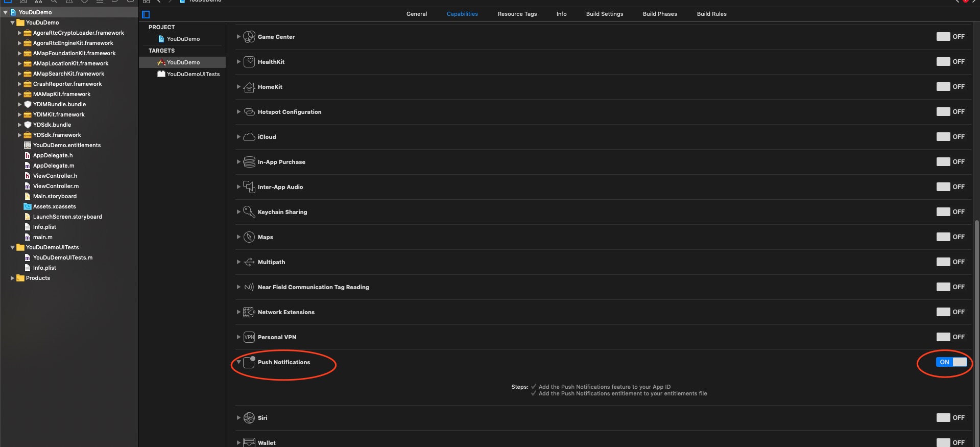Click the Personal VPN icon
Viewport: 980px width, 447px height.
click(x=249, y=337)
